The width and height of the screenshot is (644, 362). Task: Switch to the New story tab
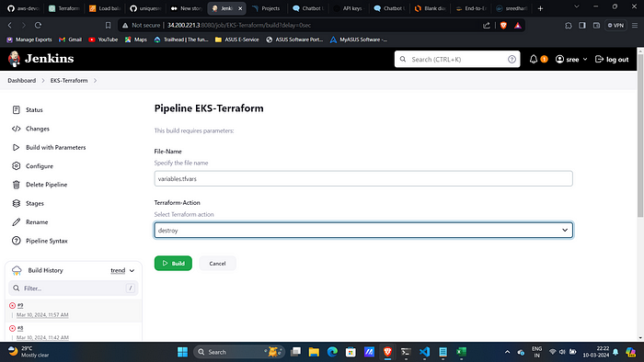[x=186, y=8]
